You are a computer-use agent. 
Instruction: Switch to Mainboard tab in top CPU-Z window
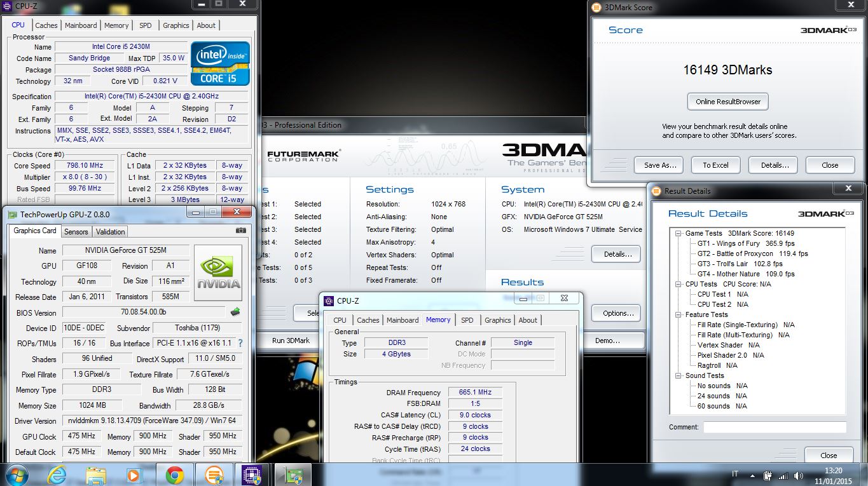pos(81,25)
